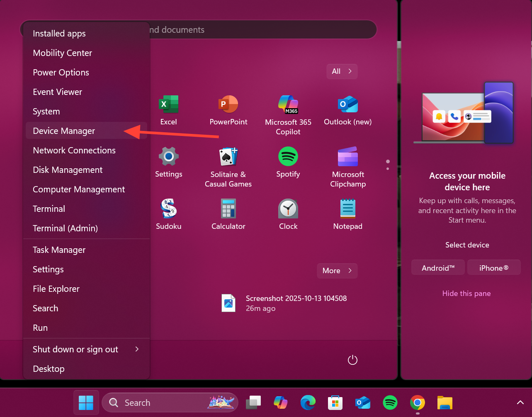Open Microsoft Edge on the taskbar

[x=308, y=402]
